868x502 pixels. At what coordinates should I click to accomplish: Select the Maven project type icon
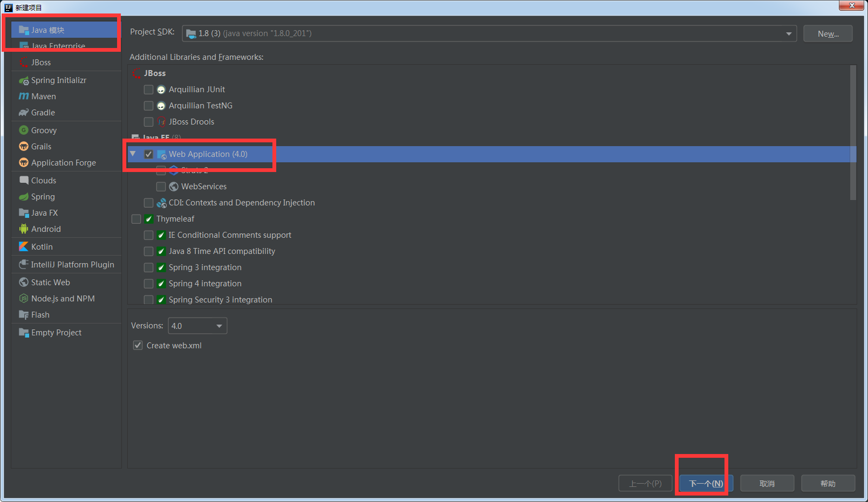43,96
